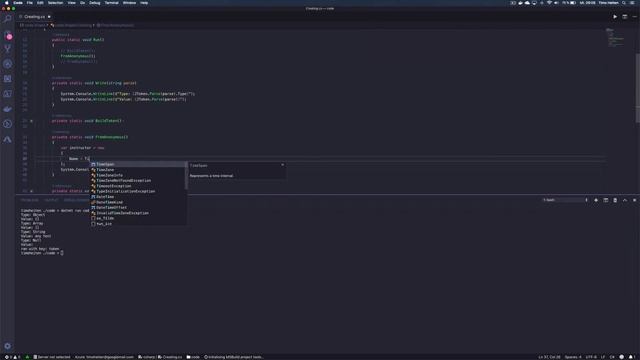This screenshot has width=640, height=360.
Task: Click the suggestion list scrollbar
Action: 186,176
